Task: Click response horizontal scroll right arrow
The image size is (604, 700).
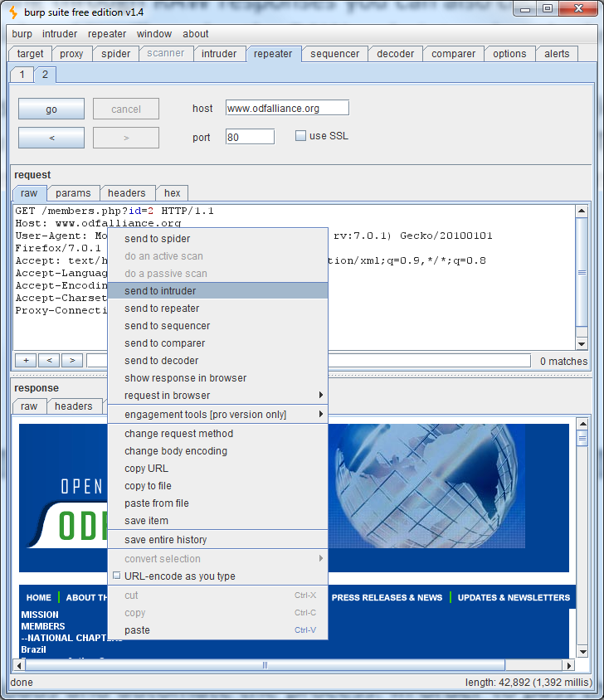Action: click(568, 665)
